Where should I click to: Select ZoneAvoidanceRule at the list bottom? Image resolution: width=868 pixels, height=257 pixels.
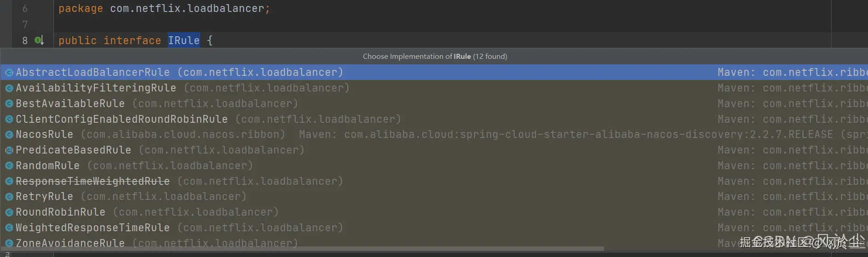(x=70, y=243)
